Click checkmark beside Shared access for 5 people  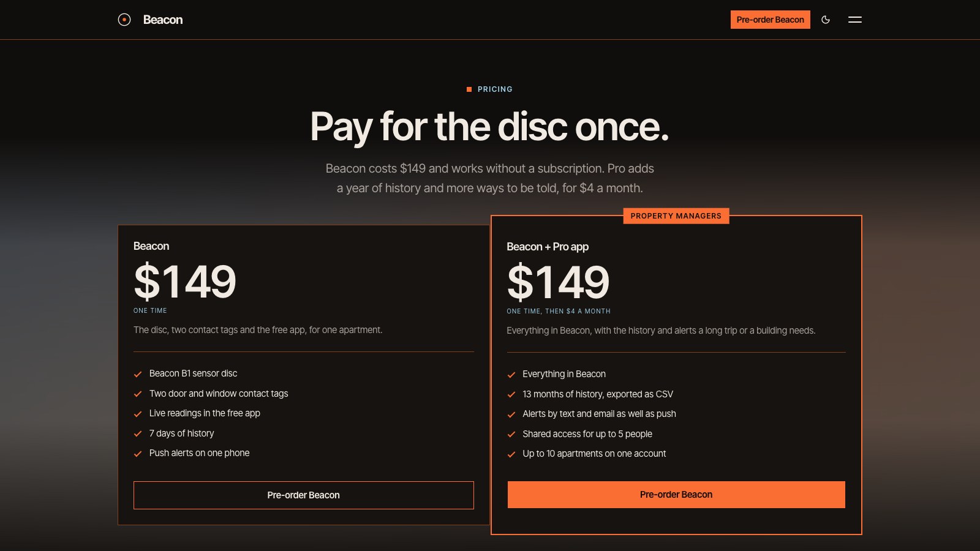pos(511,435)
